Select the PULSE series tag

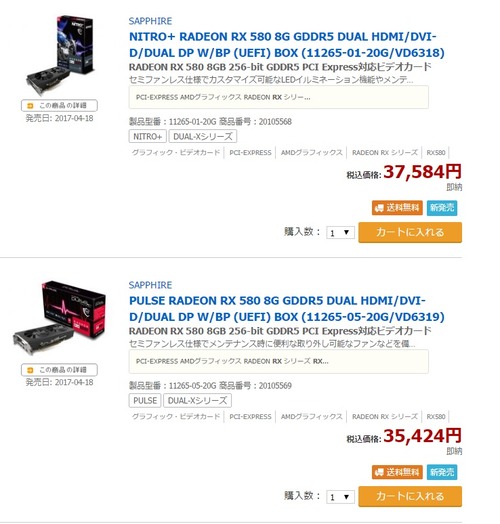pyautogui.click(x=145, y=400)
